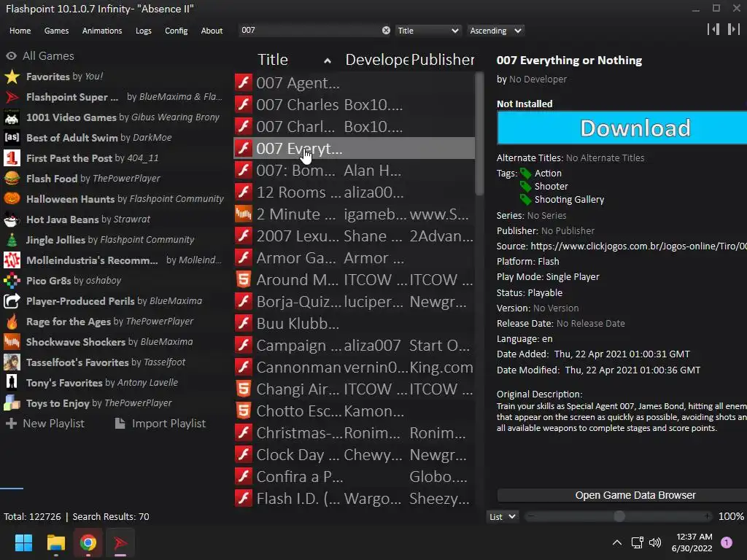Sort by the Developer column header

coord(376,60)
